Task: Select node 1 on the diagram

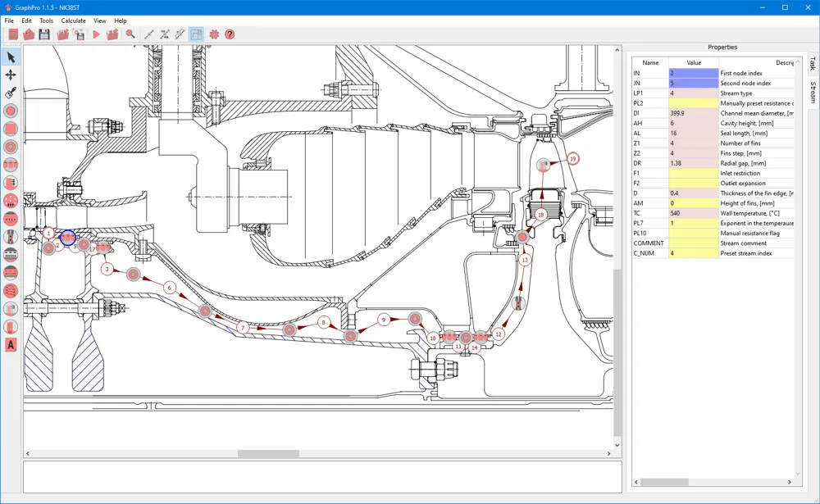Action: 48,234
